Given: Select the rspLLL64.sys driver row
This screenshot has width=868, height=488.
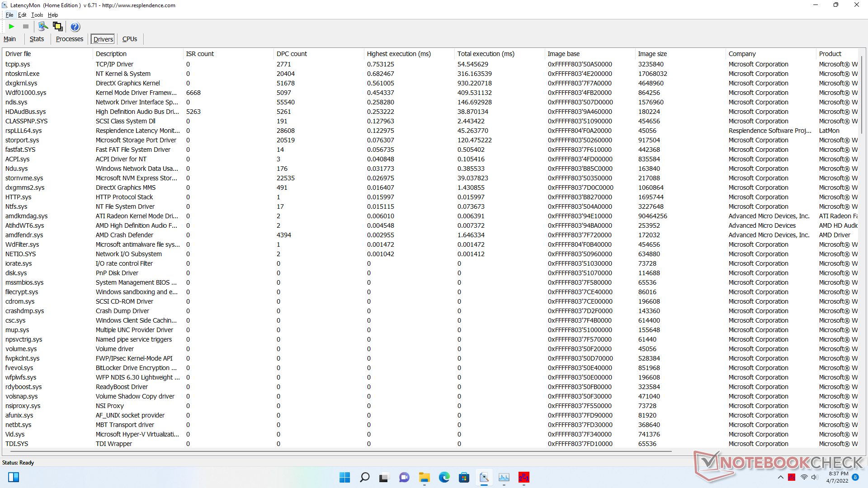Looking at the screenshot, I should click(430, 131).
